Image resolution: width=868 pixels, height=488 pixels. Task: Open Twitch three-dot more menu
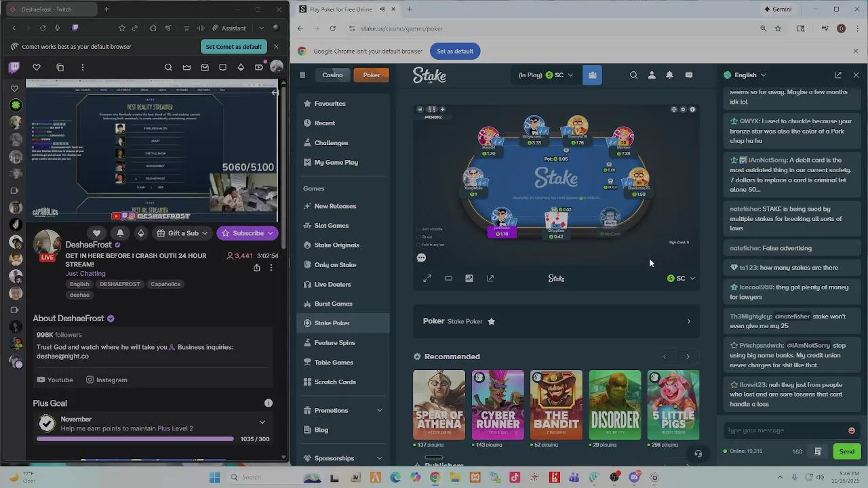(83, 67)
